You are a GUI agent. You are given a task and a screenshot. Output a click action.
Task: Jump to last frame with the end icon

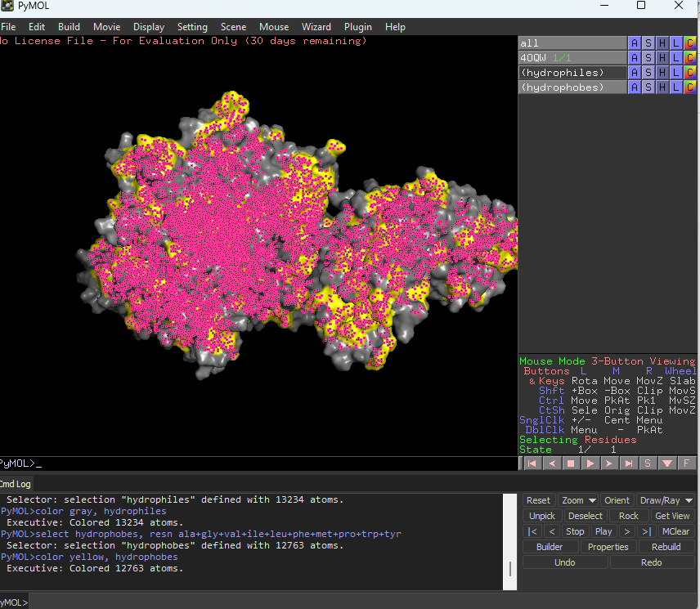(x=628, y=463)
